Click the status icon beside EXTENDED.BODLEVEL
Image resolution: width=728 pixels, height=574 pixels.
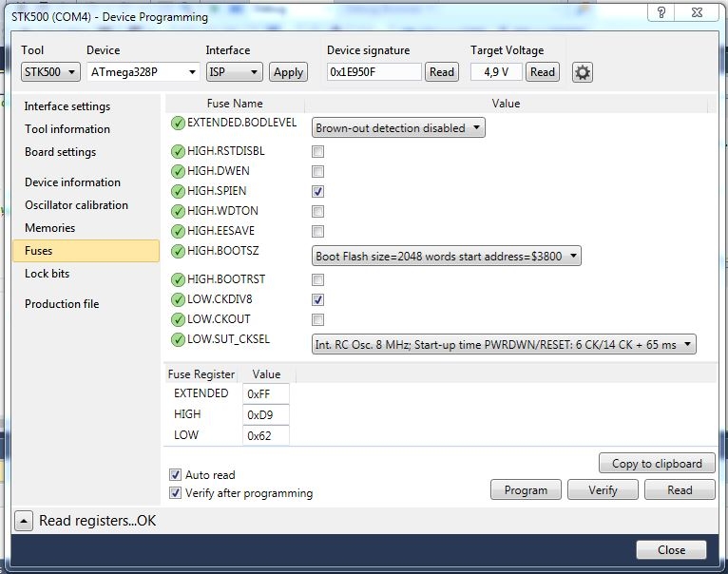point(178,123)
